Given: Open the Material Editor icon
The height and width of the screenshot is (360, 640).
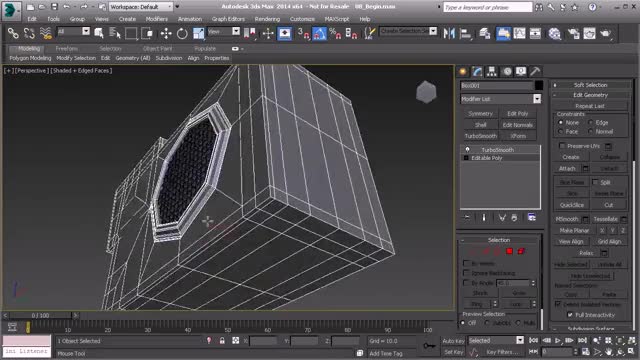Looking at the screenshot, I should pos(554,33).
